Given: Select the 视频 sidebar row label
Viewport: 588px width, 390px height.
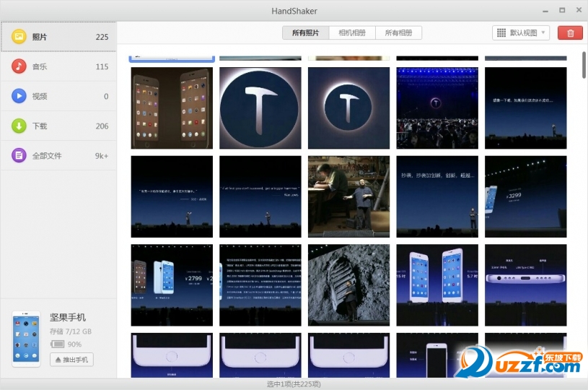Looking at the screenshot, I should coord(40,96).
